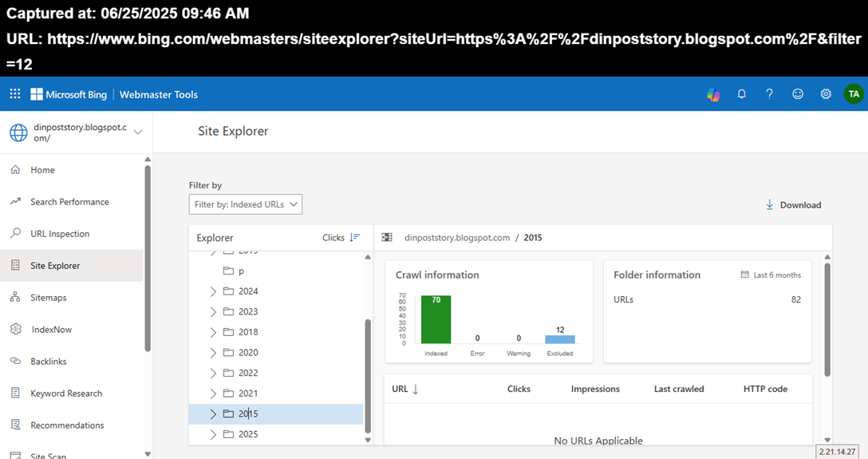Open the Copilot icon in header
Viewport: 868px width, 459px height.
[x=713, y=95]
